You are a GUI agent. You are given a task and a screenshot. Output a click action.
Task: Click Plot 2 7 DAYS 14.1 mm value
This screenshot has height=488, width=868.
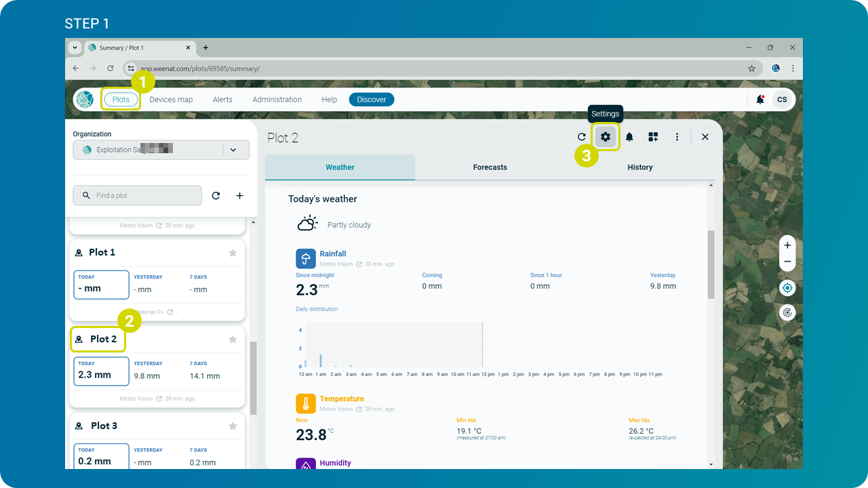click(x=205, y=375)
